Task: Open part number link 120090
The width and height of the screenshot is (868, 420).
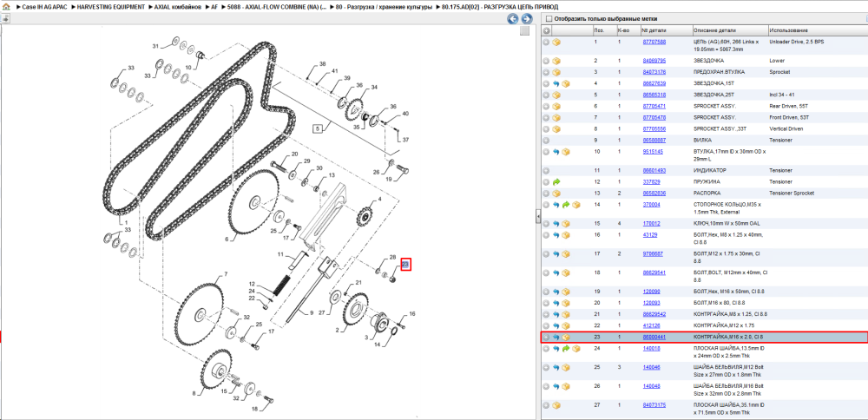Action: 651,292
